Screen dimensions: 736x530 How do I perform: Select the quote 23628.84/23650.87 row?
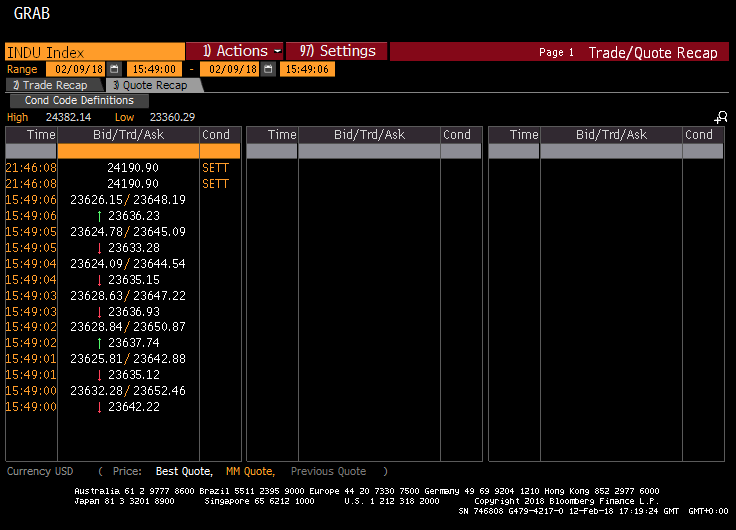coord(128,326)
